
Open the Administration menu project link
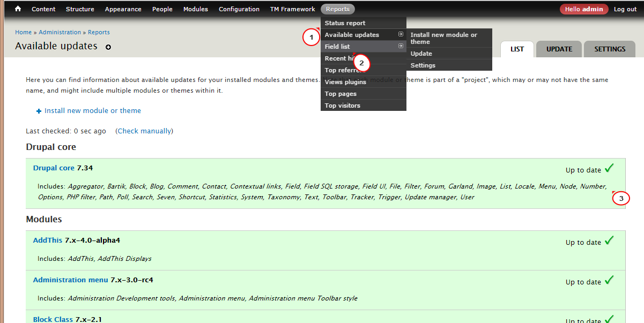coord(71,280)
